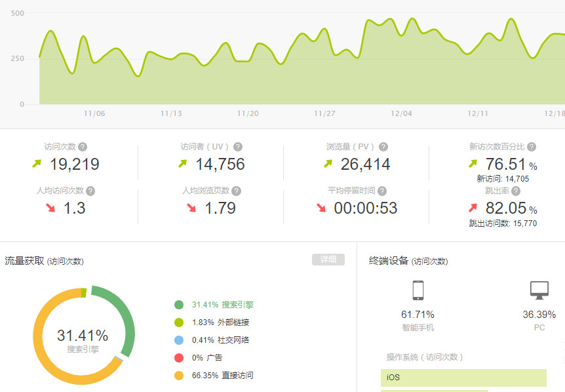Click the help icon beside 访问者 (UV)

[x=238, y=147]
